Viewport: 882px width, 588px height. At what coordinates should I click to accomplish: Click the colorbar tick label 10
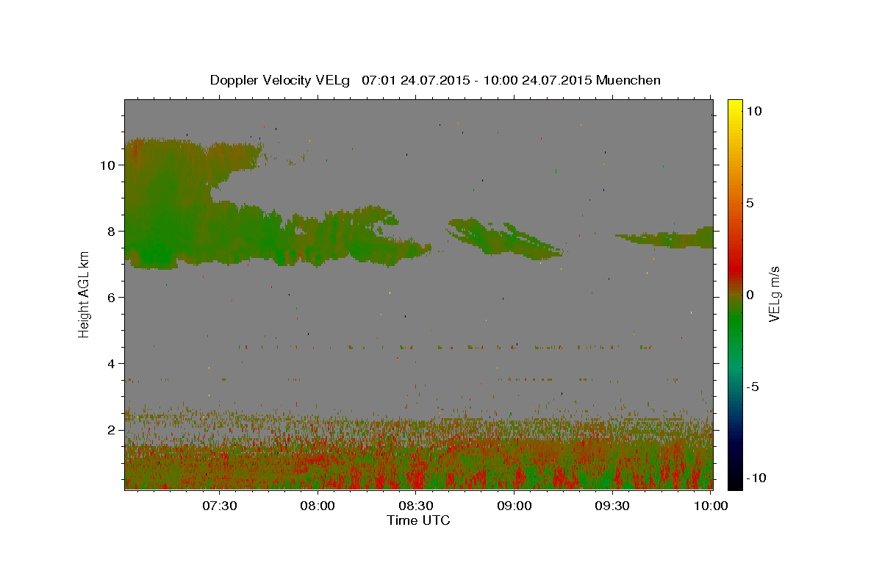pyautogui.click(x=753, y=110)
